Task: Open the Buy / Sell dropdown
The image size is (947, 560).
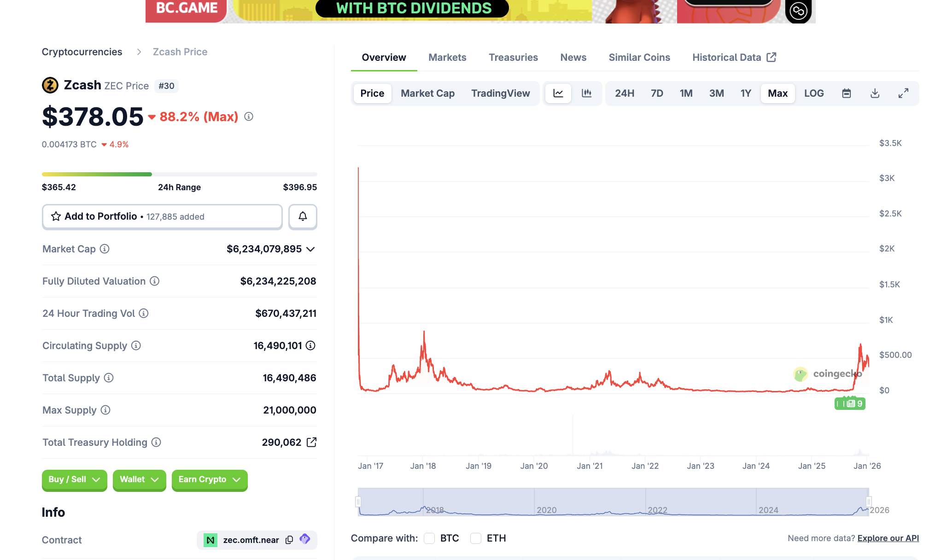Action: [74, 480]
